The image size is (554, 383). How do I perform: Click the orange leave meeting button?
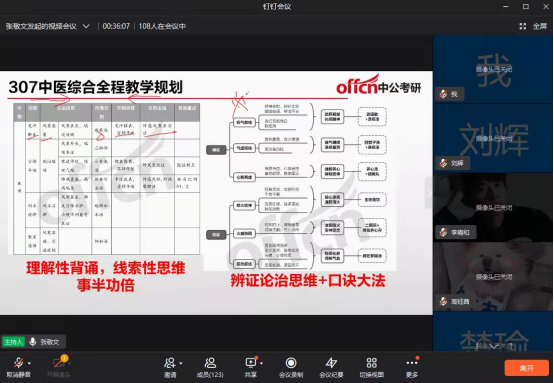[x=526, y=368]
